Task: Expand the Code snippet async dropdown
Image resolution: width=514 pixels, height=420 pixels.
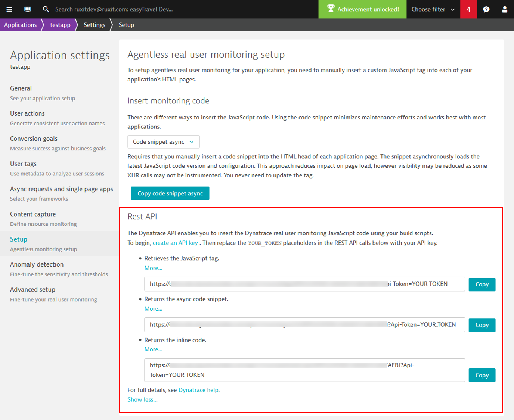Action: tap(164, 142)
